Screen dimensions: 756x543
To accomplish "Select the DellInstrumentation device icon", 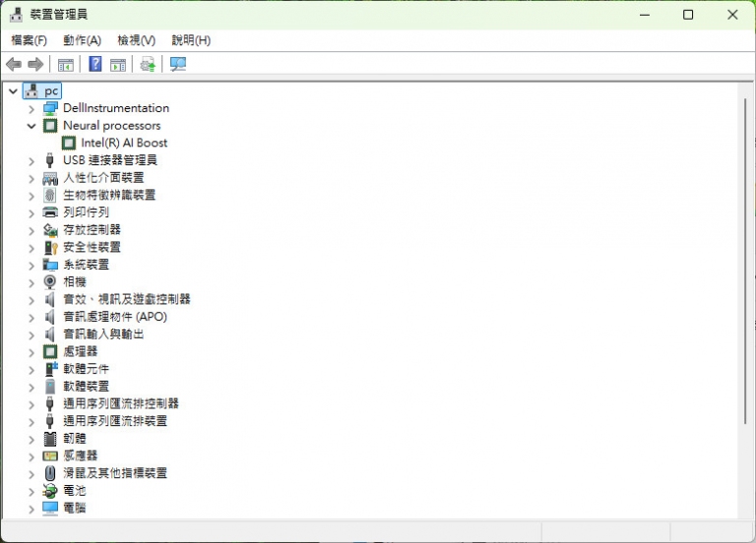I will click(x=50, y=108).
